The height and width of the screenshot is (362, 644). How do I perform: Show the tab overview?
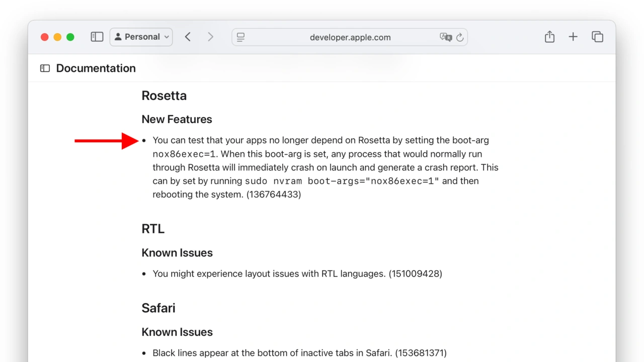597,37
